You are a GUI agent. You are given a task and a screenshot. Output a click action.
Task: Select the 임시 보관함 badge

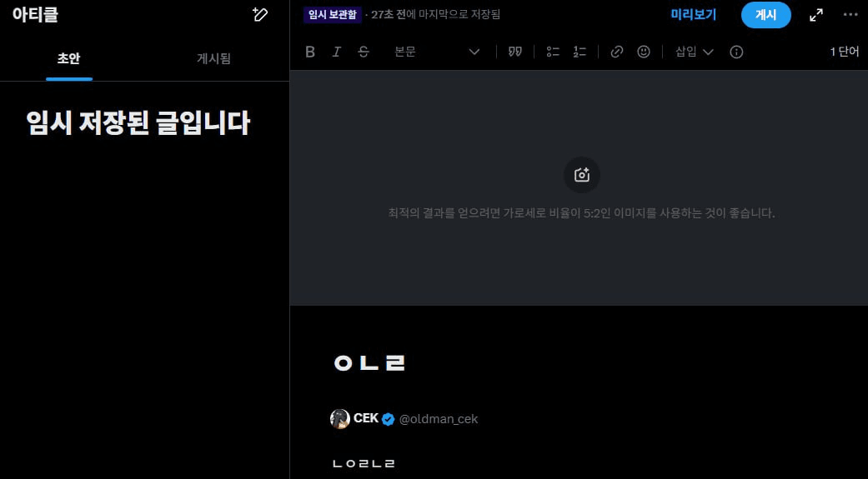tap(332, 15)
